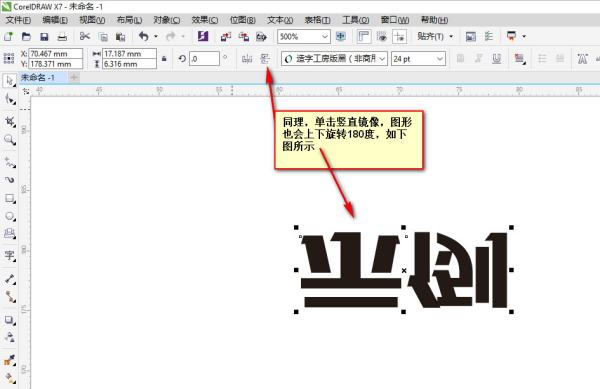
Task: Expand the redo history arrow
Action: (183, 37)
